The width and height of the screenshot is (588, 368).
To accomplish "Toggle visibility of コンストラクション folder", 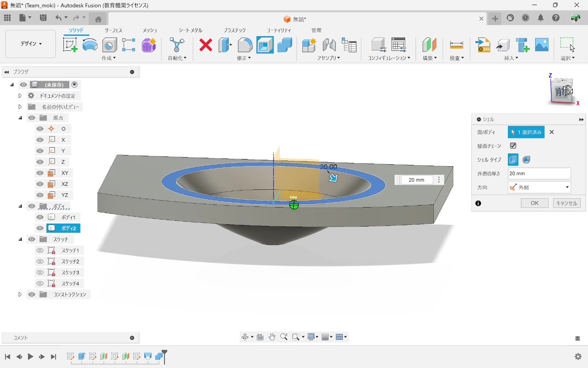I will point(32,294).
